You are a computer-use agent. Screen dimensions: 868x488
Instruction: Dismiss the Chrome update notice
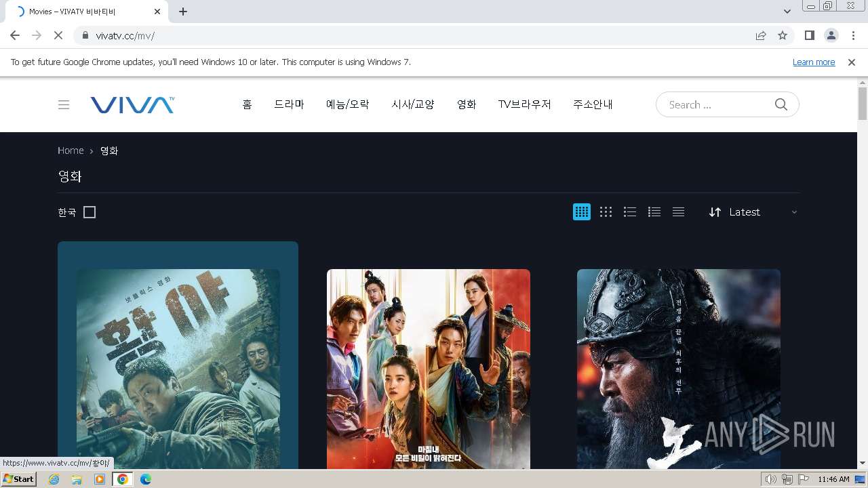click(x=852, y=62)
